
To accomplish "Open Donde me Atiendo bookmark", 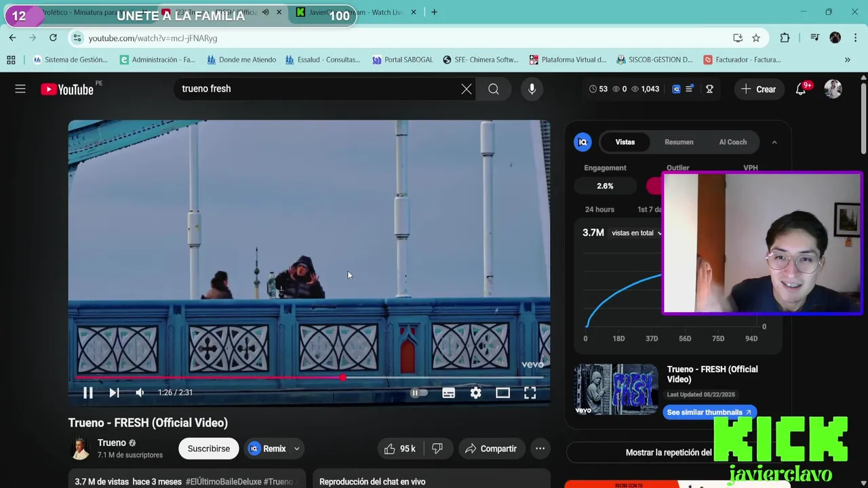I will click(241, 60).
